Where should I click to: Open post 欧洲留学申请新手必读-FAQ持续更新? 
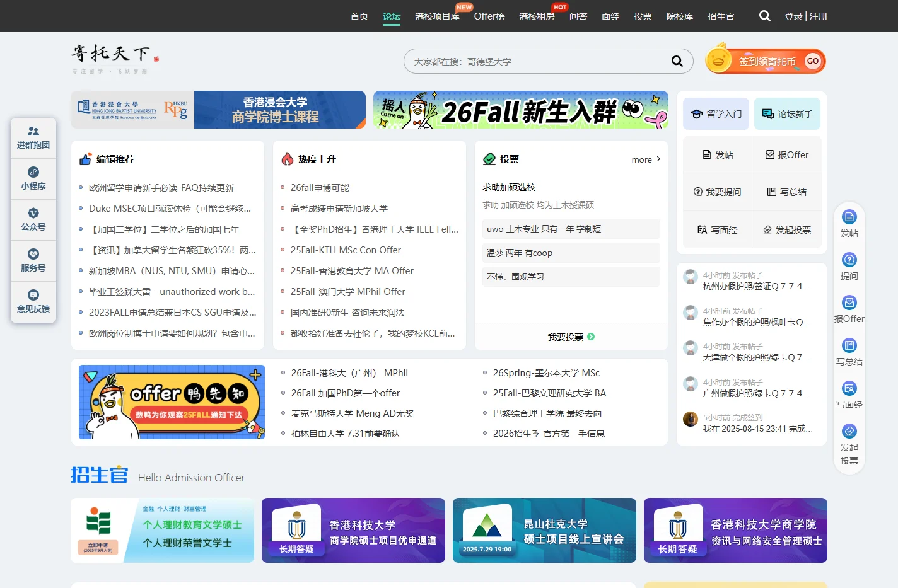coord(161,188)
